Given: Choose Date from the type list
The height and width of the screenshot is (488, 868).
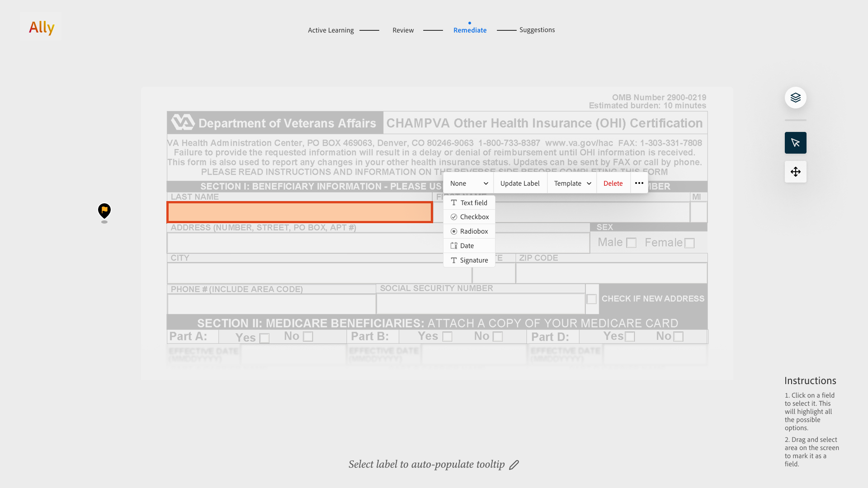Looking at the screenshot, I should point(469,246).
